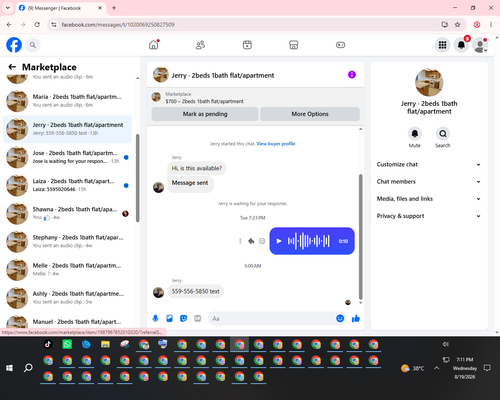Go back using the Marketplace arrow
The image size is (500, 400).
(12, 67)
